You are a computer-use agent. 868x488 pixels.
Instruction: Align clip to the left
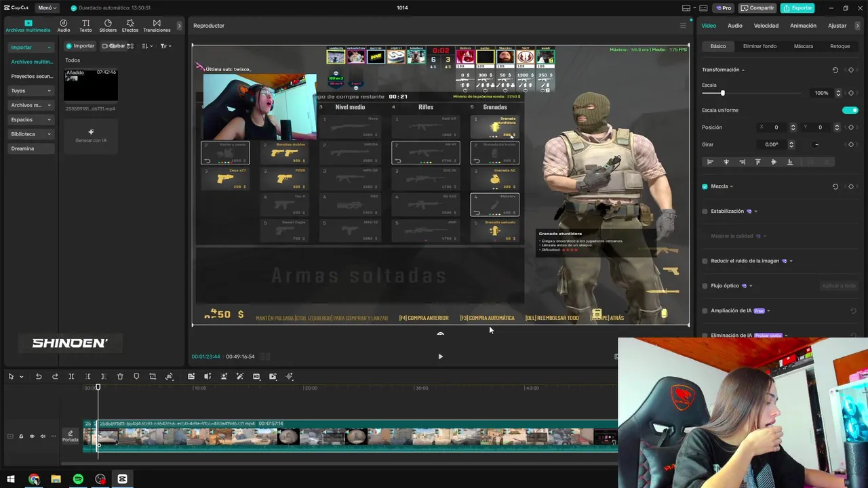pyautogui.click(x=710, y=162)
